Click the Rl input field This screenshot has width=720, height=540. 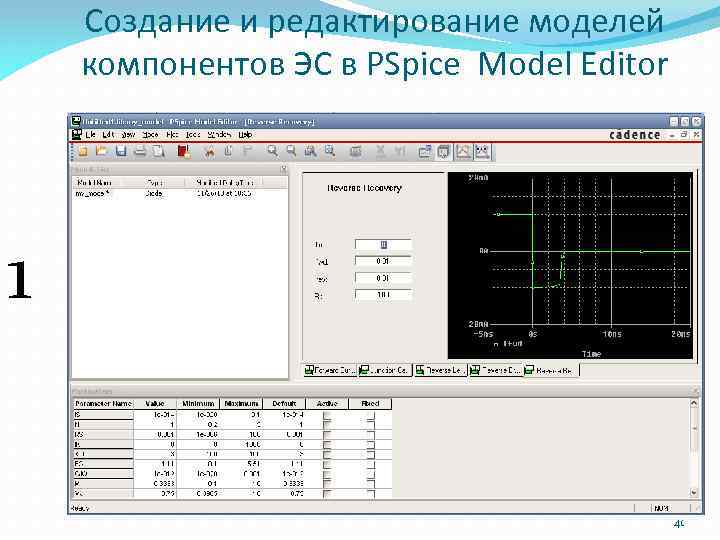[383, 295]
